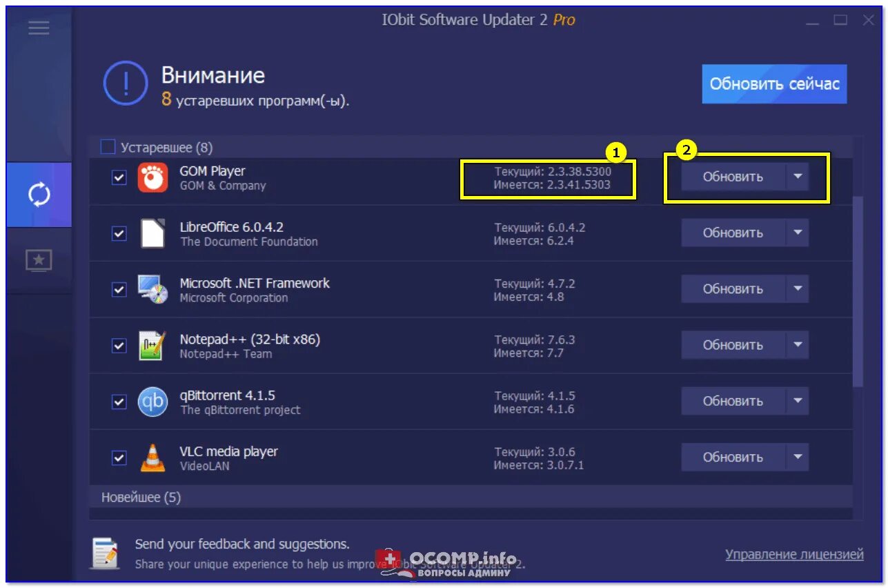Toggle the 'Устаревшее (8)' select-all checkbox
Image resolution: width=888 pixels, height=588 pixels.
click(108, 147)
